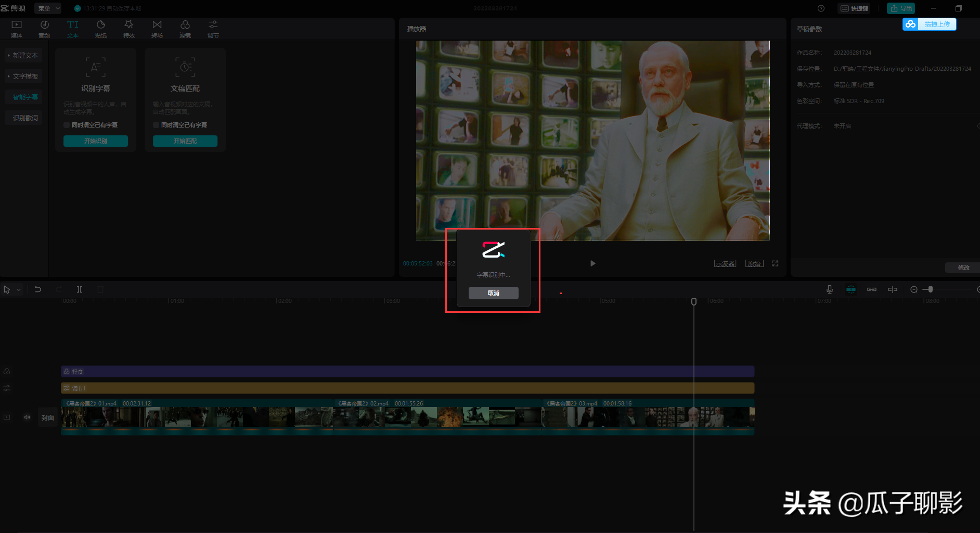Check 同时清空已有字幕 under 文稿匹配
Image resolution: width=980 pixels, height=533 pixels.
pyautogui.click(x=156, y=125)
